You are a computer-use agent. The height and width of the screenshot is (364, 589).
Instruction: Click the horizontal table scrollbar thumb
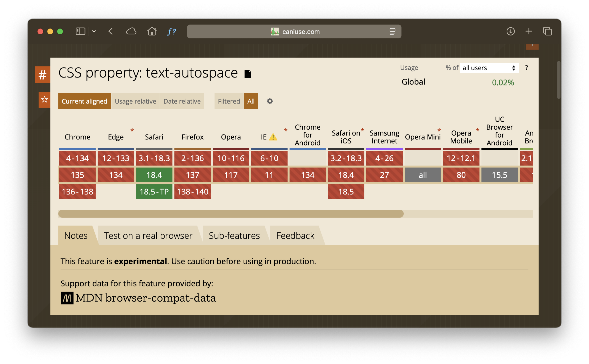(231, 214)
